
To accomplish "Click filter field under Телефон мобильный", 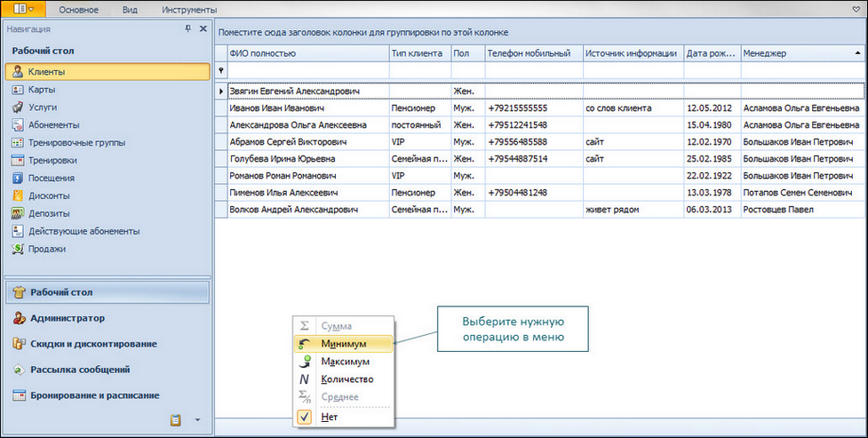I will pyautogui.click(x=534, y=70).
